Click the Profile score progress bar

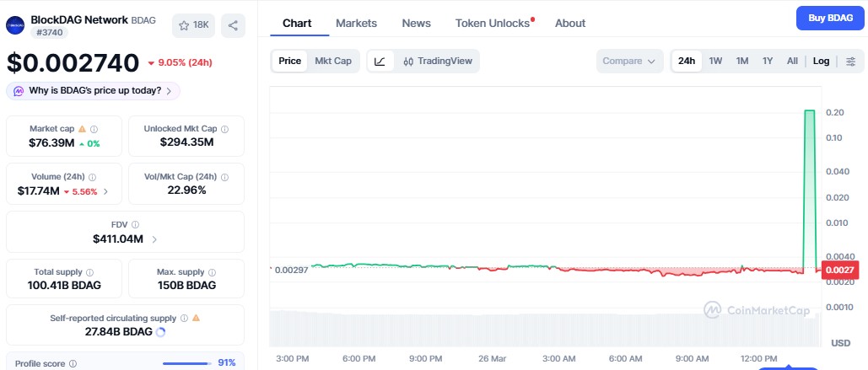click(187, 363)
